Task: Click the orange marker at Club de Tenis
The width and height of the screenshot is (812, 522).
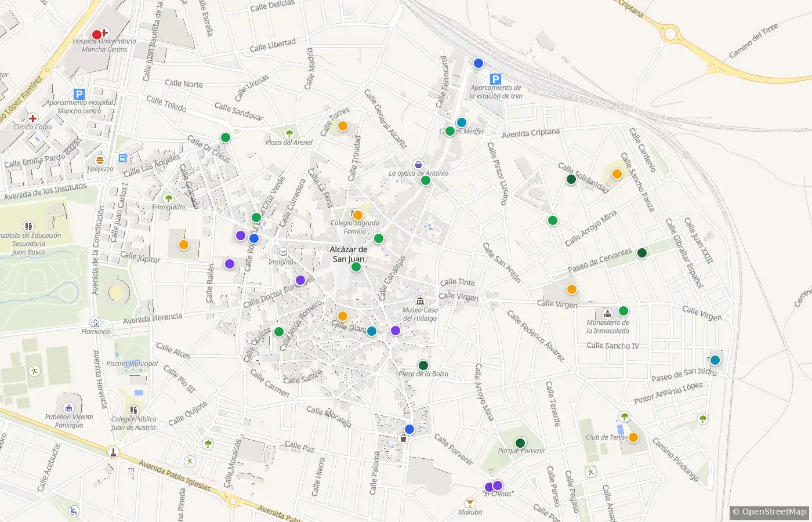Action: pyautogui.click(x=633, y=437)
